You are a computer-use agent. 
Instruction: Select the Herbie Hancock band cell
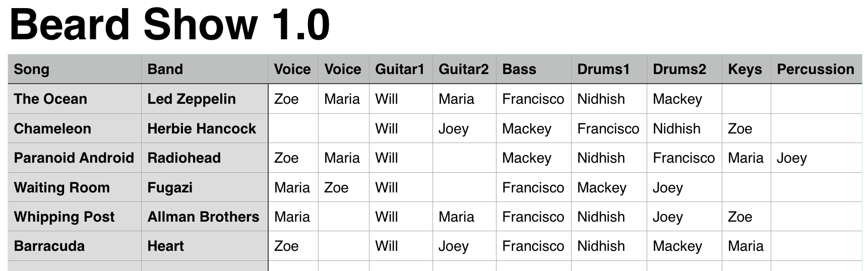click(x=205, y=128)
